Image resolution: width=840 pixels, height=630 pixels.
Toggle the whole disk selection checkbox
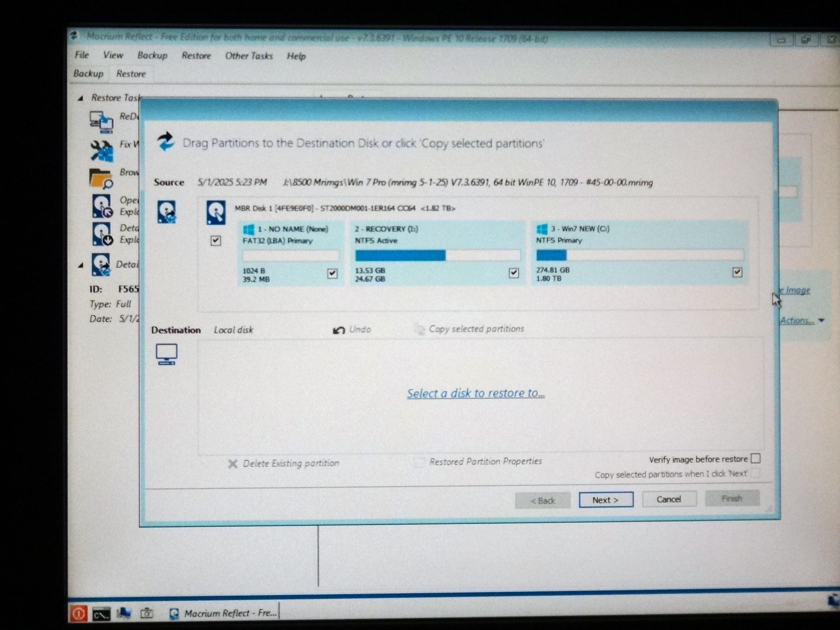point(216,240)
